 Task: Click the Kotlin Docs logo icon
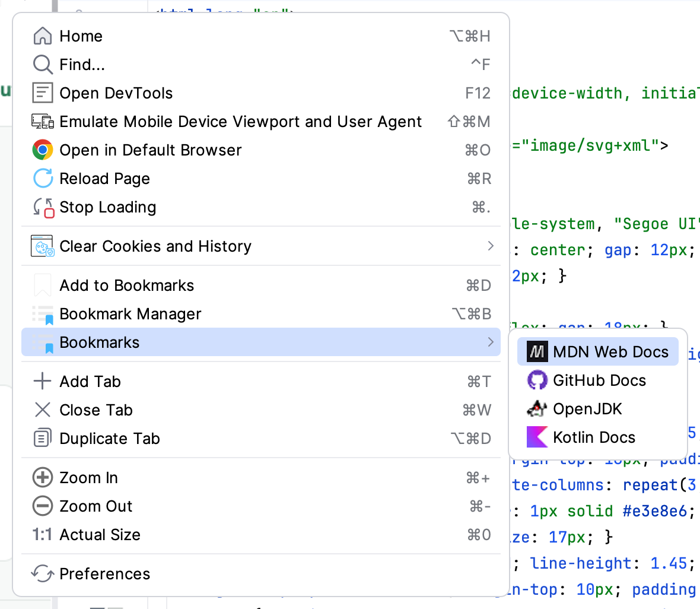coord(537,437)
